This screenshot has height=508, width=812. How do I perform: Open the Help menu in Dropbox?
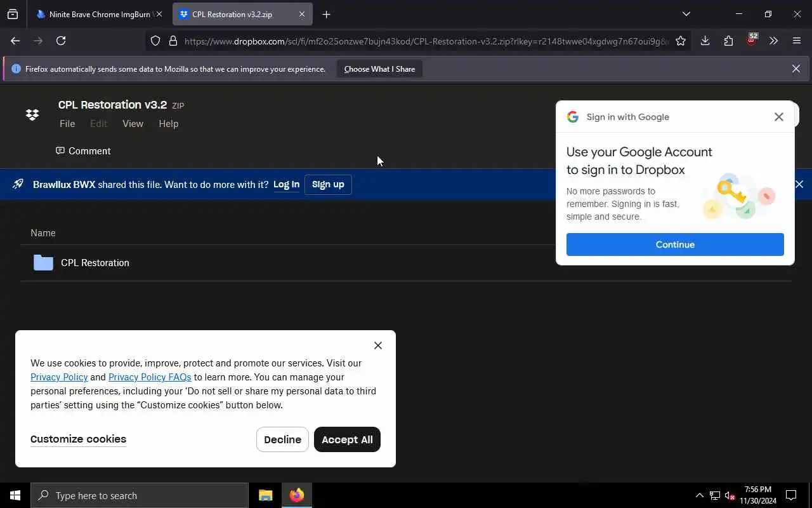(x=168, y=124)
